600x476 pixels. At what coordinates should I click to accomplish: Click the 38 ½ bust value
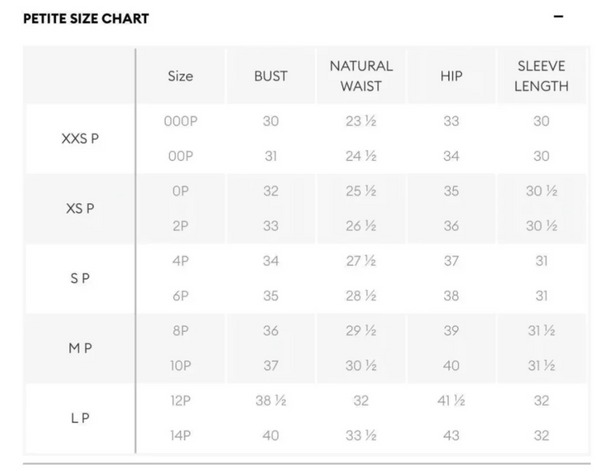pyautogui.click(x=271, y=401)
